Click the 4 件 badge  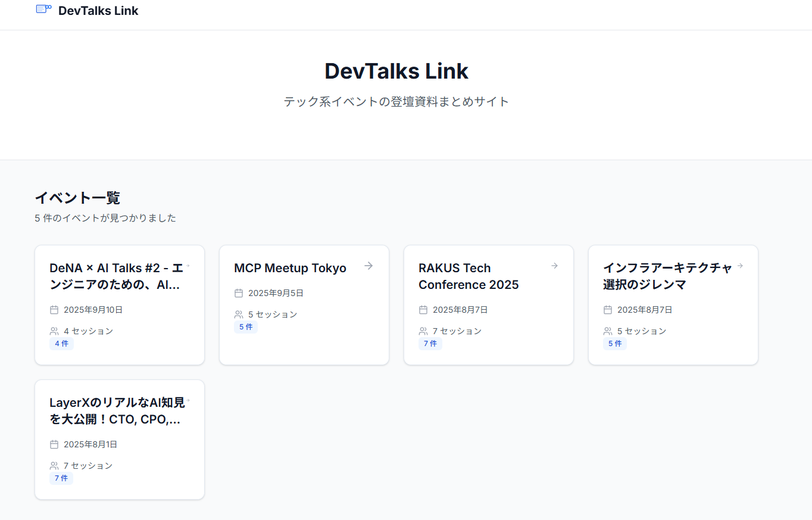[61, 344]
